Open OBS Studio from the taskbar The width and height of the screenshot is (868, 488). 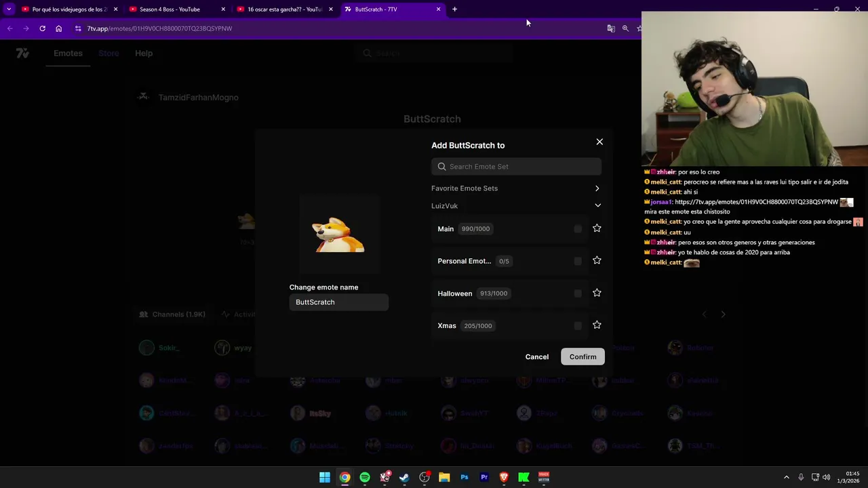coord(425,477)
